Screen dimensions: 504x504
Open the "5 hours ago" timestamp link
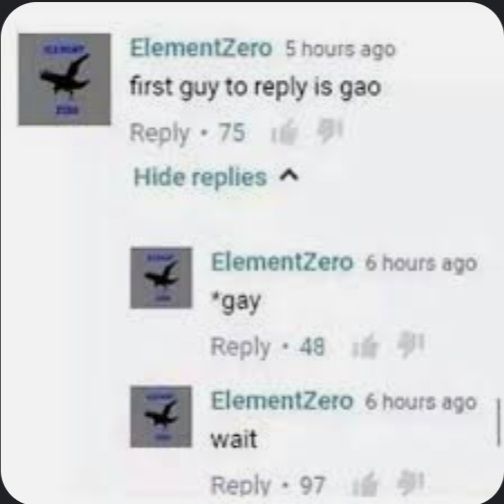click(x=341, y=50)
